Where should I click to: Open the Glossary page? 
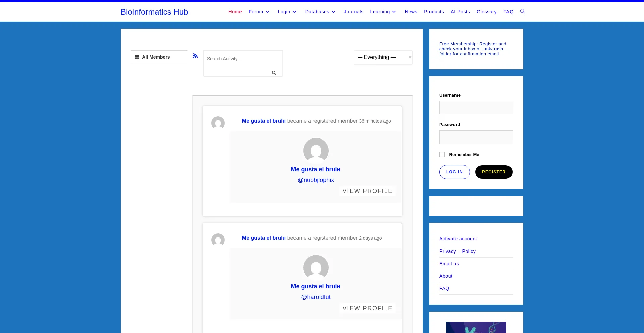pyautogui.click(x=487, y=12)
